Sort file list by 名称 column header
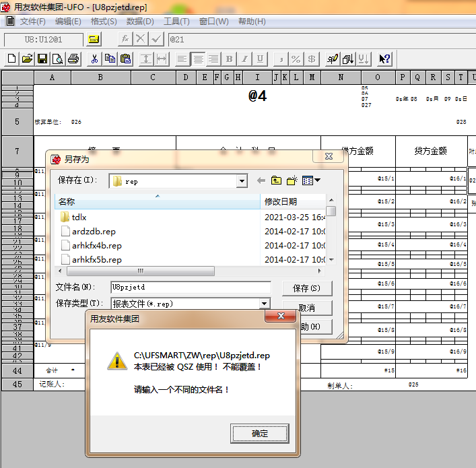The image size is (476, 468). coord(158,201)
